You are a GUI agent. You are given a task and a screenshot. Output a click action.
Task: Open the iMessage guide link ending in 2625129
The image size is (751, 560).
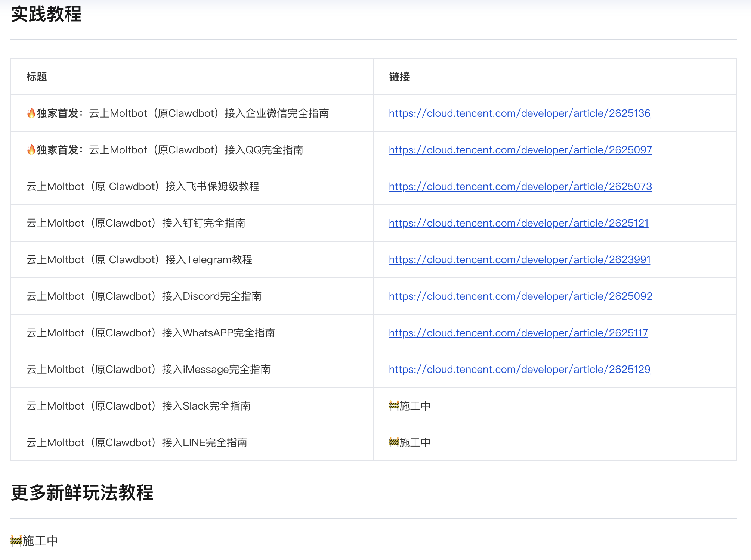point(519,369)
